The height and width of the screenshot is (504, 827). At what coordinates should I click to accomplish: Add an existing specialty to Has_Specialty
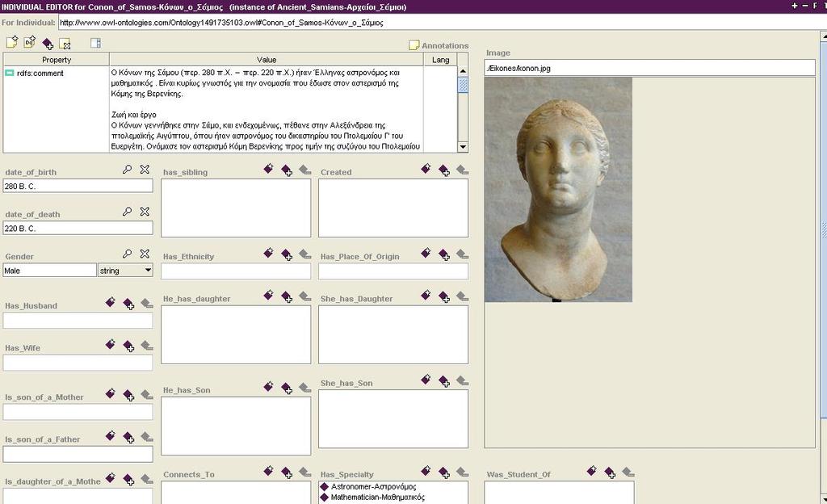pos(444,472)
